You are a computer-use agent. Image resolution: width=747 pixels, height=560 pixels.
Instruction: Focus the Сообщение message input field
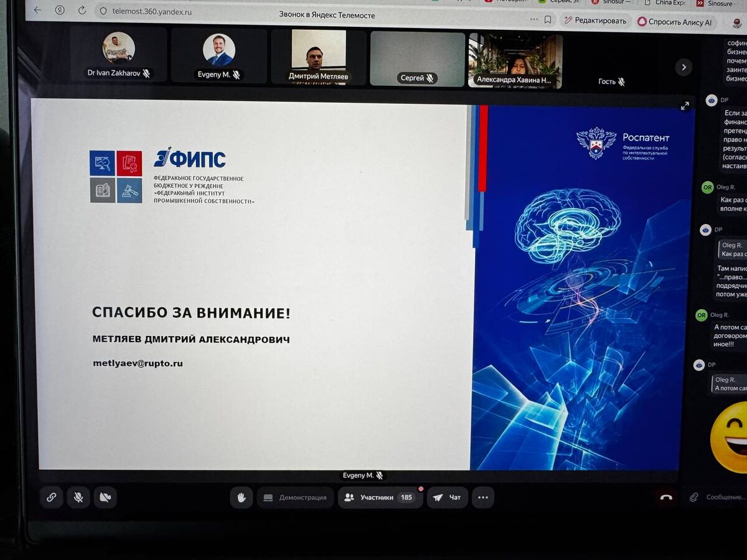(x=725, y=497)
